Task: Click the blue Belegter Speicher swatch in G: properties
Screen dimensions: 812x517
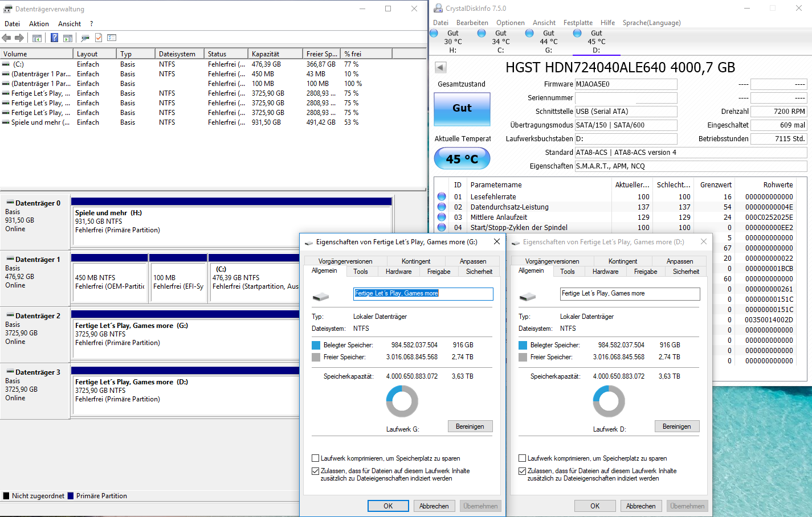Action: tap(316, 345)
